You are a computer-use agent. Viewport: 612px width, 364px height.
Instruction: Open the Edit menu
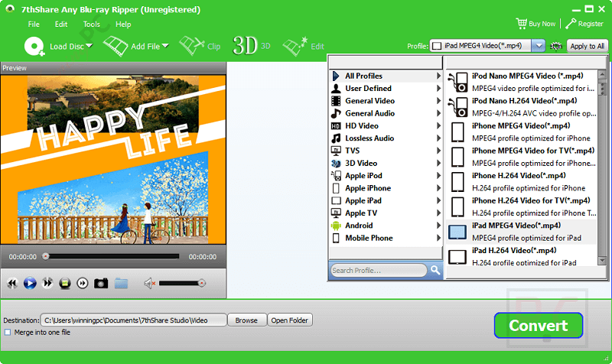(61, 24)
